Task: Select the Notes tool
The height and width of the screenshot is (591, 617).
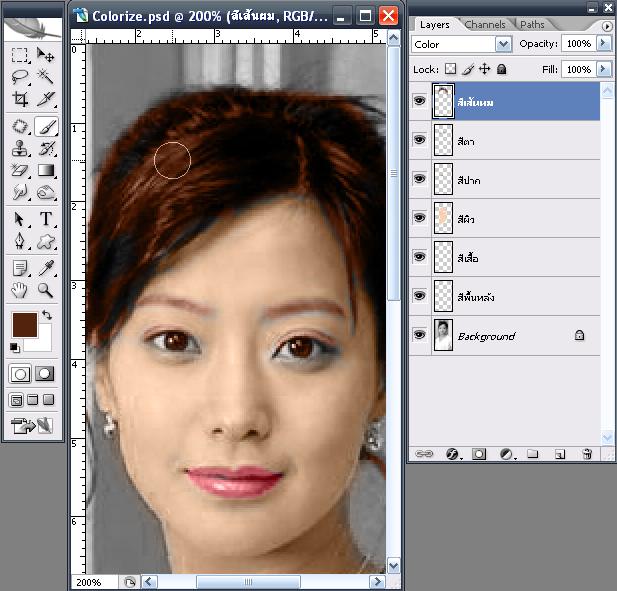Action: coord(20,268)
